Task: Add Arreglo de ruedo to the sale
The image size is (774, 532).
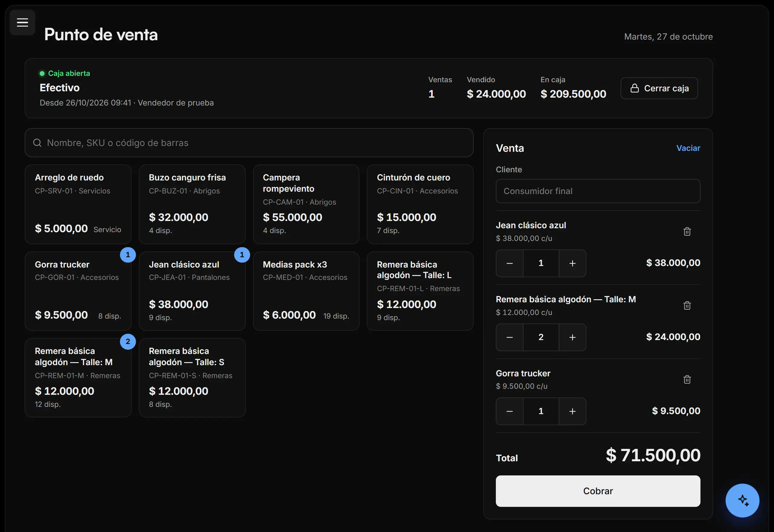Action: click(78, 204)
